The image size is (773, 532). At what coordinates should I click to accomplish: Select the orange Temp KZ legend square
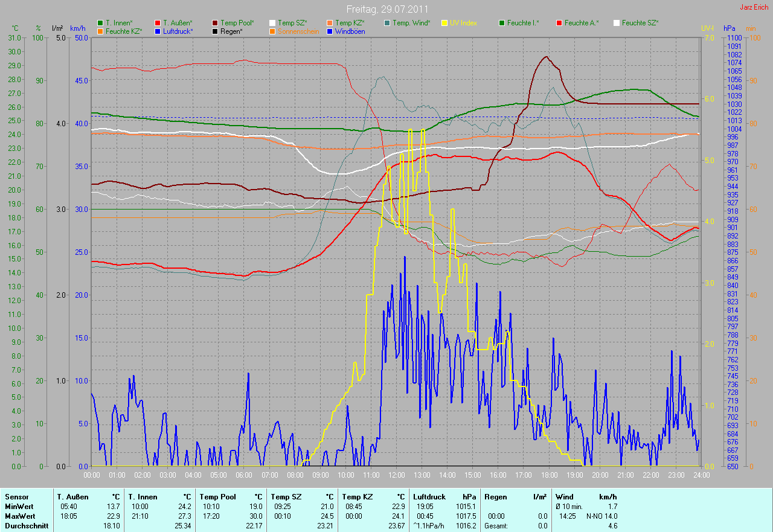click(x=330, y=23)
